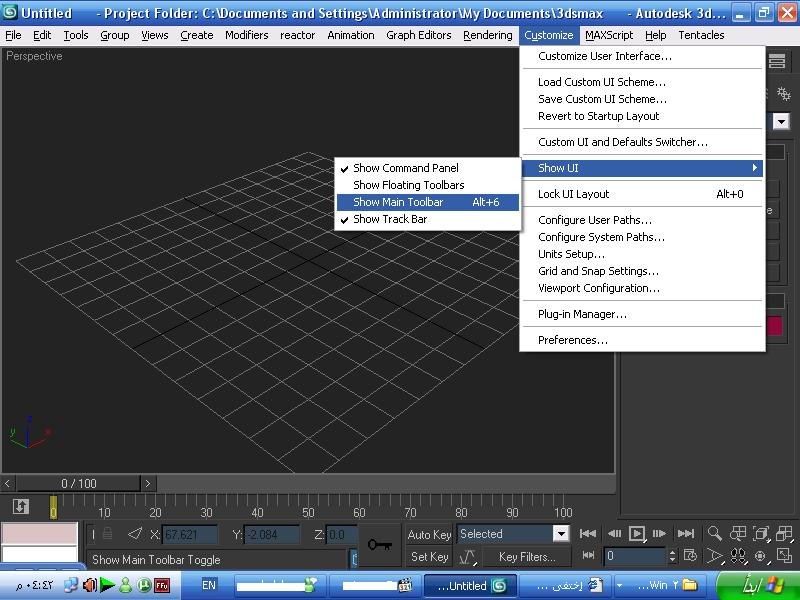800x600 pixels.
Task: Toggle the selection lock padlock icon
Action: click(107, 534)
